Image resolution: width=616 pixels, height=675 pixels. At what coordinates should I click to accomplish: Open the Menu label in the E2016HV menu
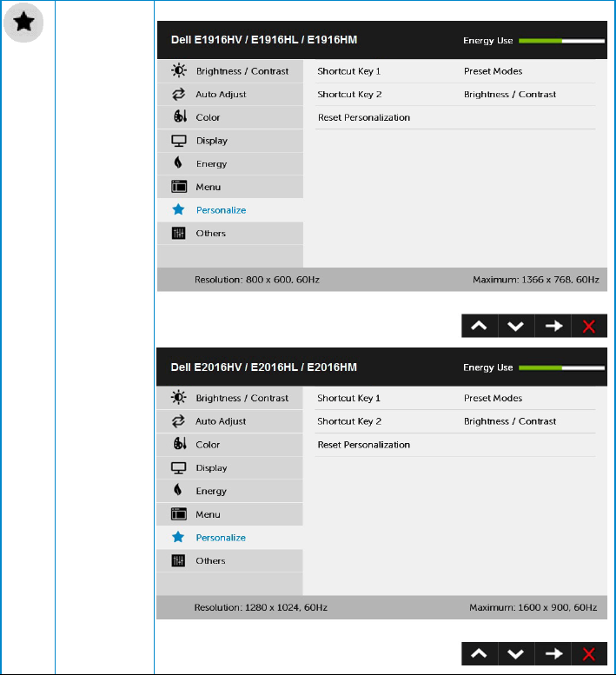pyautogui.click(x=208, y=514)
